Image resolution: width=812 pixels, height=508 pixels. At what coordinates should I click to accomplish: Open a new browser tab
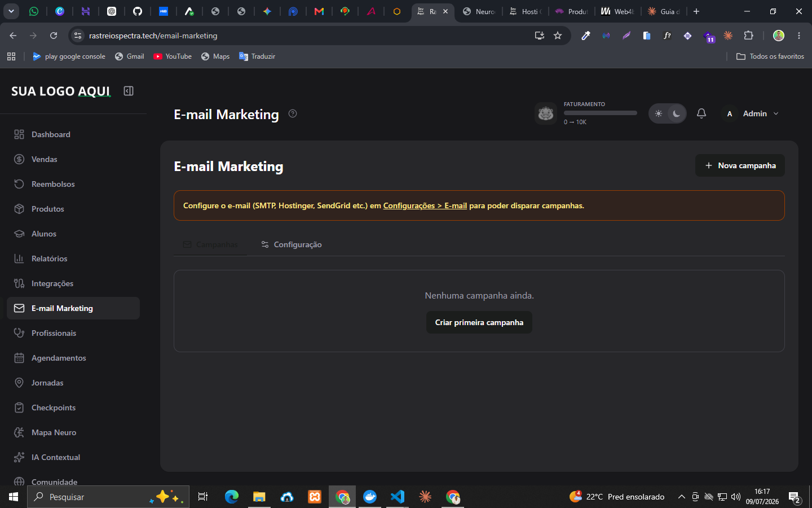[696, 11]
